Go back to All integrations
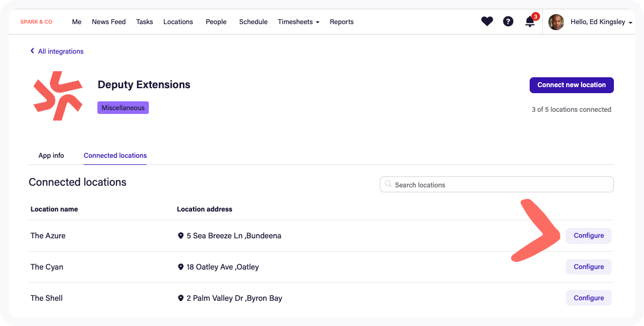 click(61, 52)
